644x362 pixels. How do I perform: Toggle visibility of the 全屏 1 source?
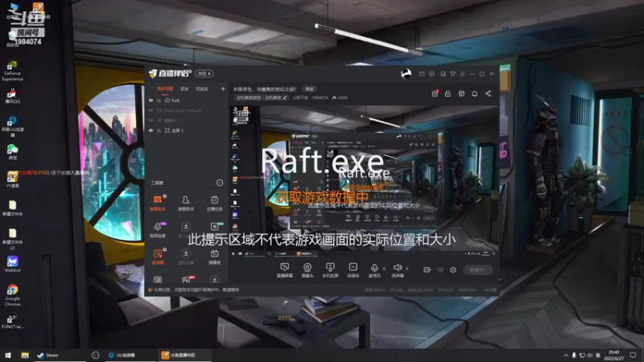(151, 130)
